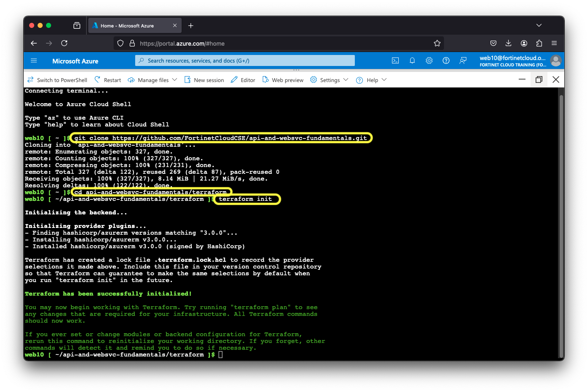
Task: Open Azure help question mark icon
Action: [x=446, y=61]
